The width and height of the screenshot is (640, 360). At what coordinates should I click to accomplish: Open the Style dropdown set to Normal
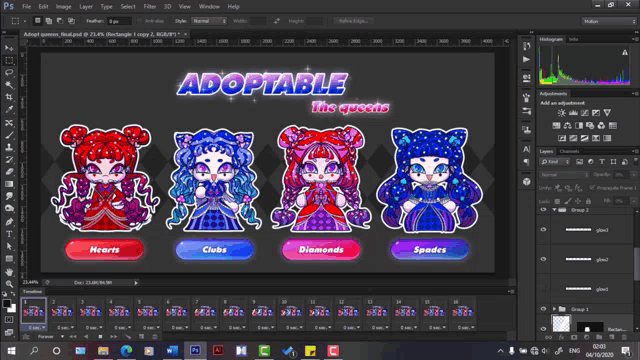point(209,21)
